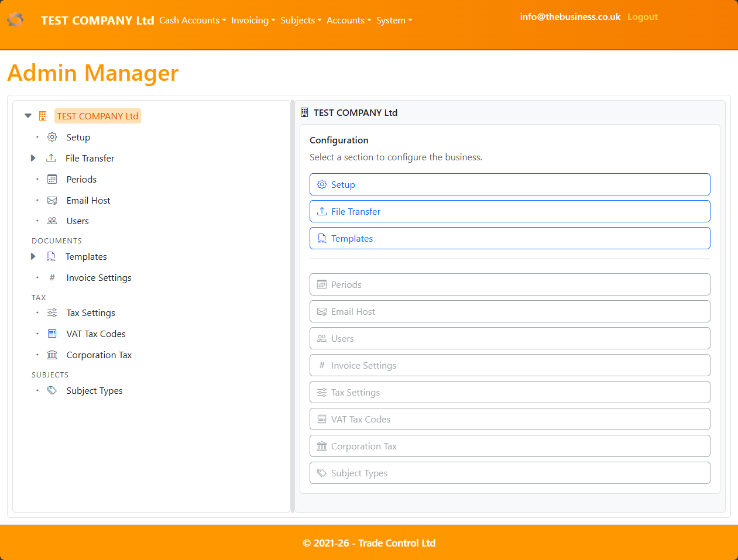Click the Subject Types tag icon
738x560 pixels.
52,390
